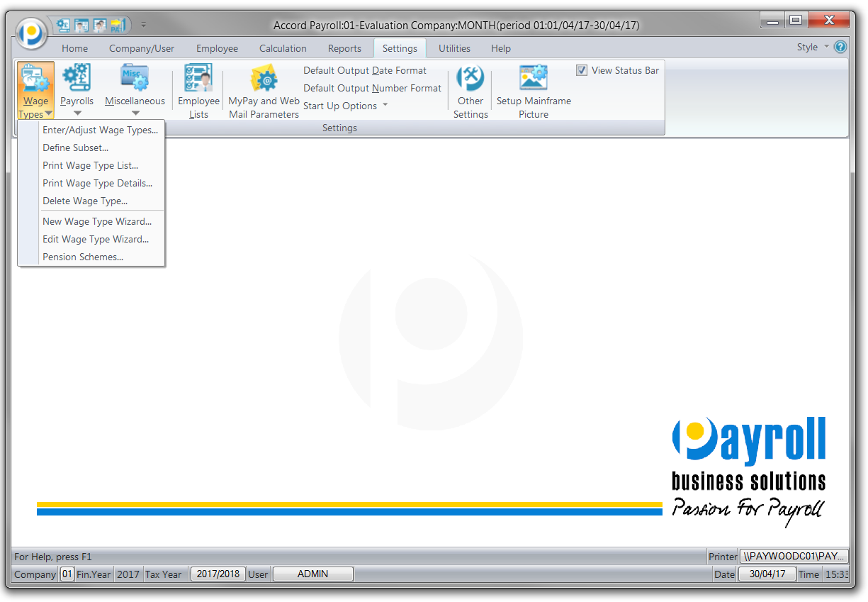868x602 pixels.
Task: Choose Define Subset menu entry
Action: pos(91,148)
